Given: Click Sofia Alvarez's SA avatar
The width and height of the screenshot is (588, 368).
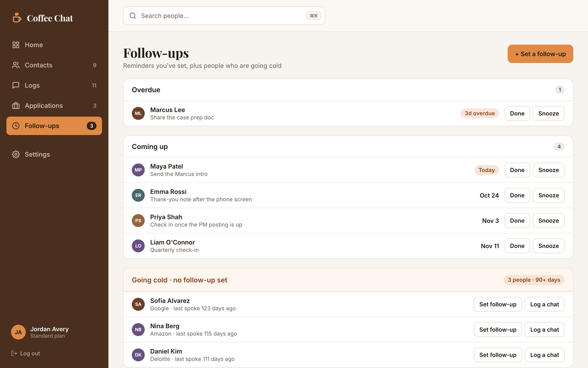Looking at the screenshot, I should click(138, 304).
